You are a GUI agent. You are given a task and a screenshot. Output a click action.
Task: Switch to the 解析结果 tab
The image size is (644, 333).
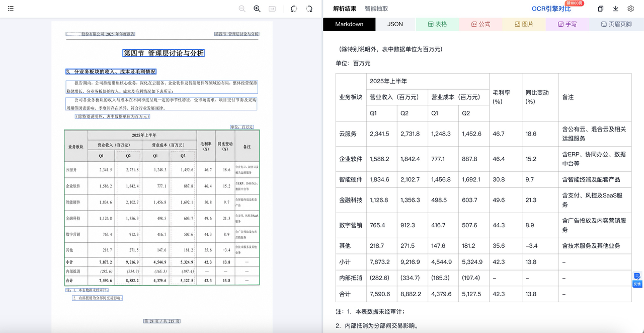tap(345, 9)
